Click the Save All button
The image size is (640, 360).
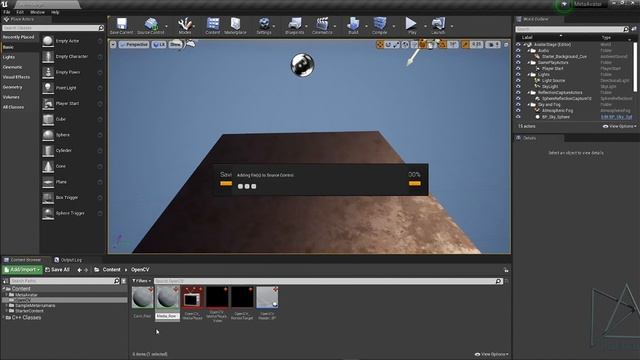click(x=57, y=270)
